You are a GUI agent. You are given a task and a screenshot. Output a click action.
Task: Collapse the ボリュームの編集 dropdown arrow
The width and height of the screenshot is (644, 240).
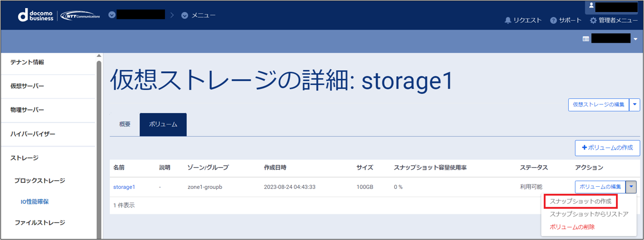pos(631,187)
